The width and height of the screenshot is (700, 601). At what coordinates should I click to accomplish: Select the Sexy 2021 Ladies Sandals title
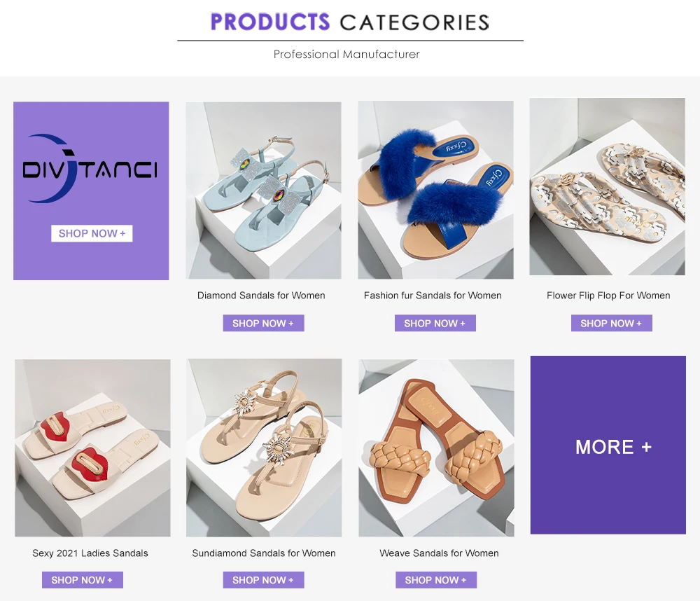90,553
